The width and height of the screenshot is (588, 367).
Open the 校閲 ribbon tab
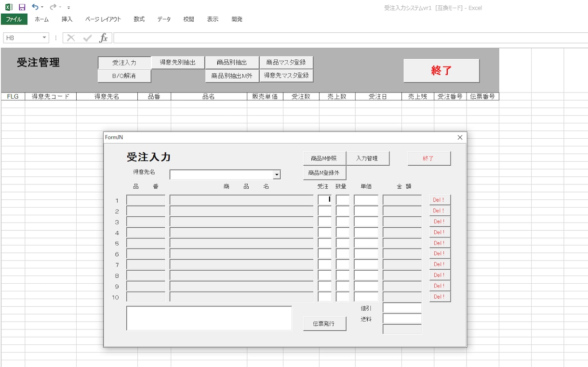click(x=188, y=19)
